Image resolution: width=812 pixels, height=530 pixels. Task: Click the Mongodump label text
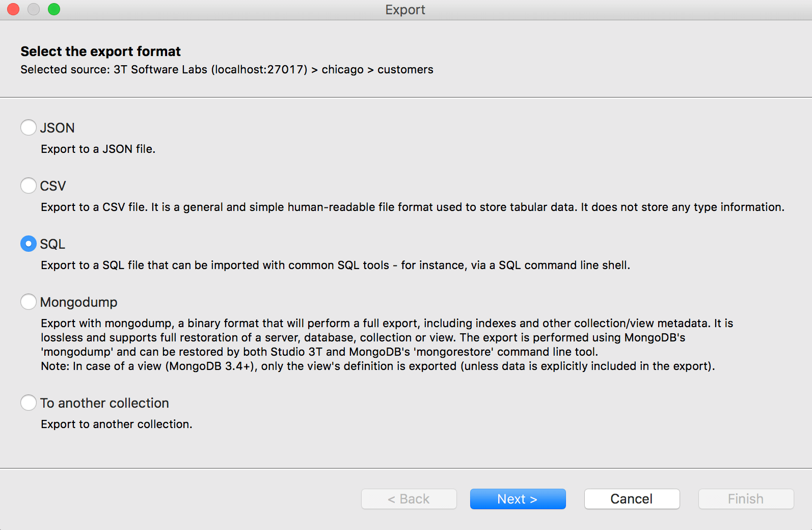point(79,302)
